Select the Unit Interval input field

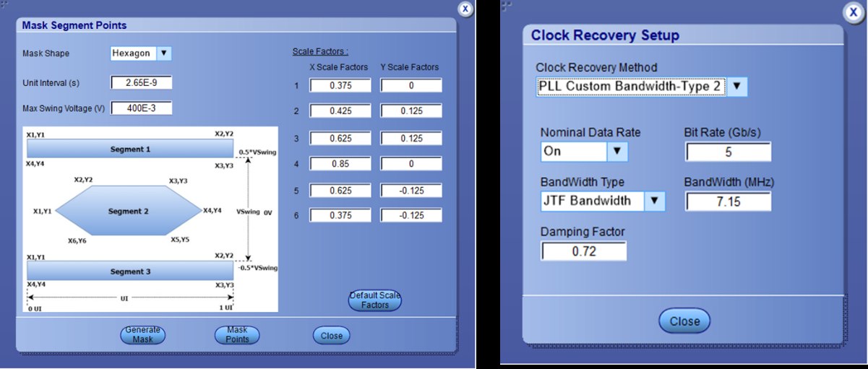click(142, 82)
